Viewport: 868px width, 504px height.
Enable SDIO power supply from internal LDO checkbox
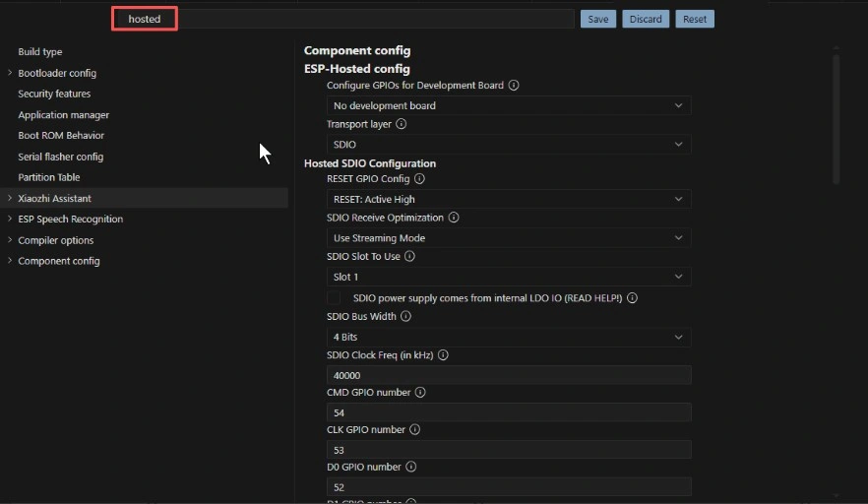pyautogui.click(x=335, y=297)
